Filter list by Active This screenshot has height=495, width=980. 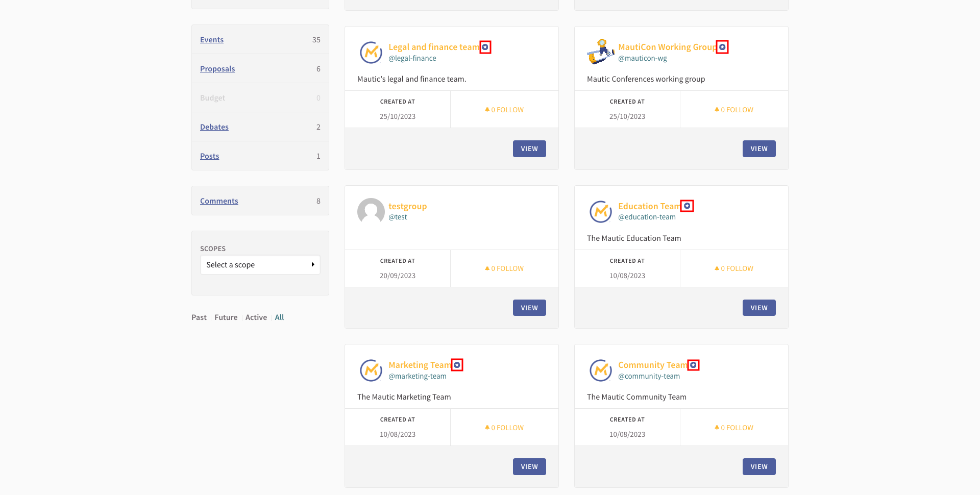[x=256, y=317]
